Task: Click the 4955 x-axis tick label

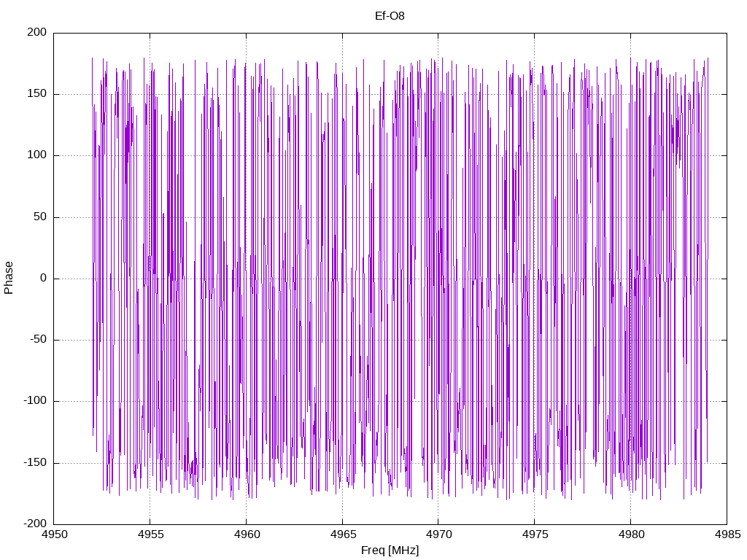Action: pyautogui.click(x=150, y=534)
